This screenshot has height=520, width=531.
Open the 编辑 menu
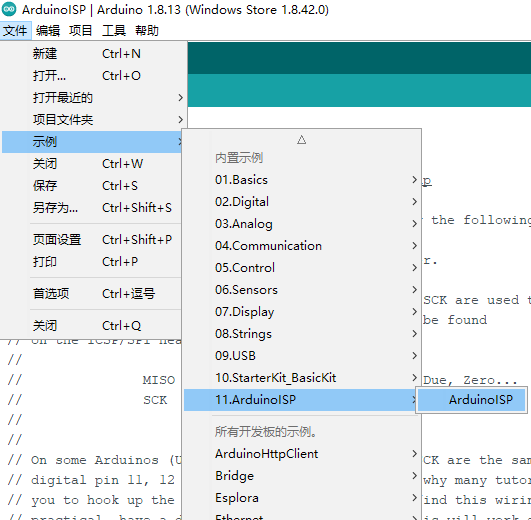[48, 31]
